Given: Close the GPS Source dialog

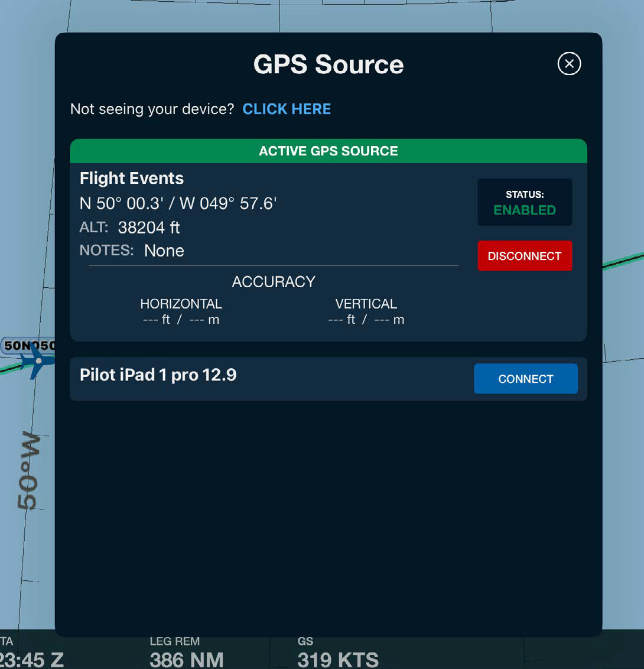Looking at the screenshot, I should pos(569,64).
